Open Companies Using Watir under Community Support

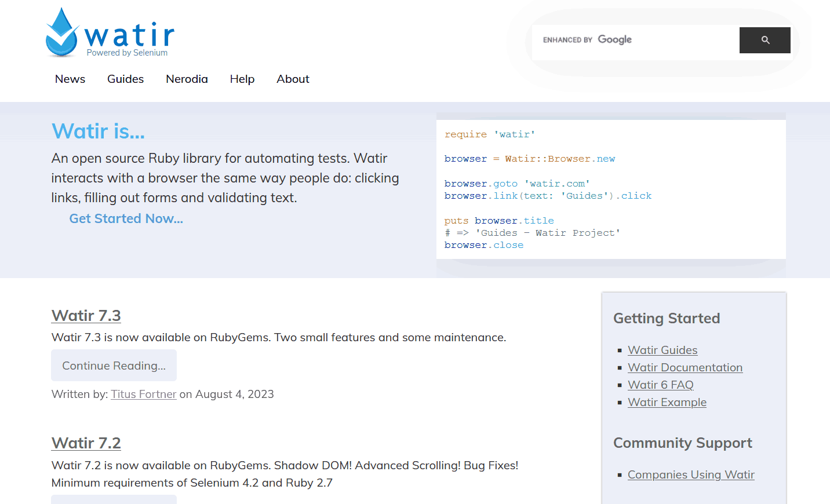pyautogui.click(x=691, y=474)
